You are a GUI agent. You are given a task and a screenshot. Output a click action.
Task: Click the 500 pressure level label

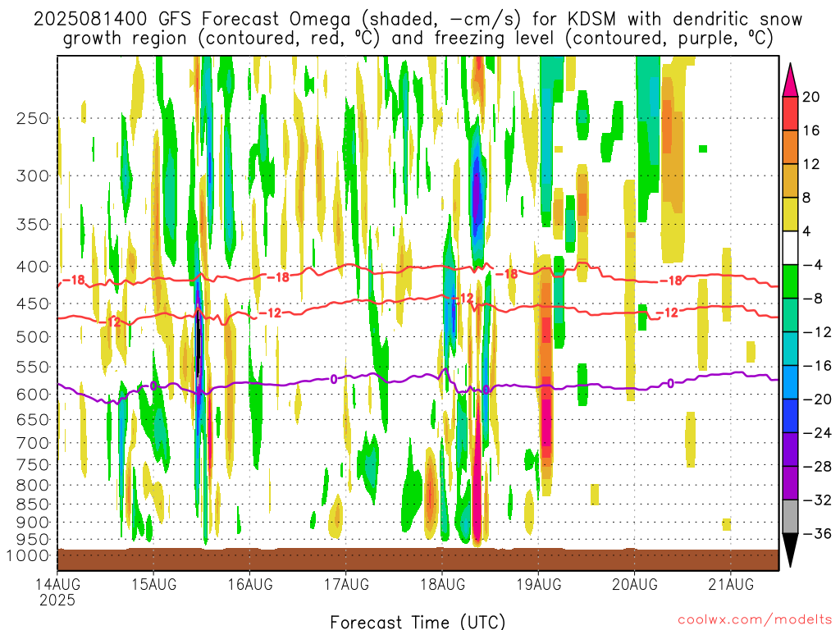33,337
